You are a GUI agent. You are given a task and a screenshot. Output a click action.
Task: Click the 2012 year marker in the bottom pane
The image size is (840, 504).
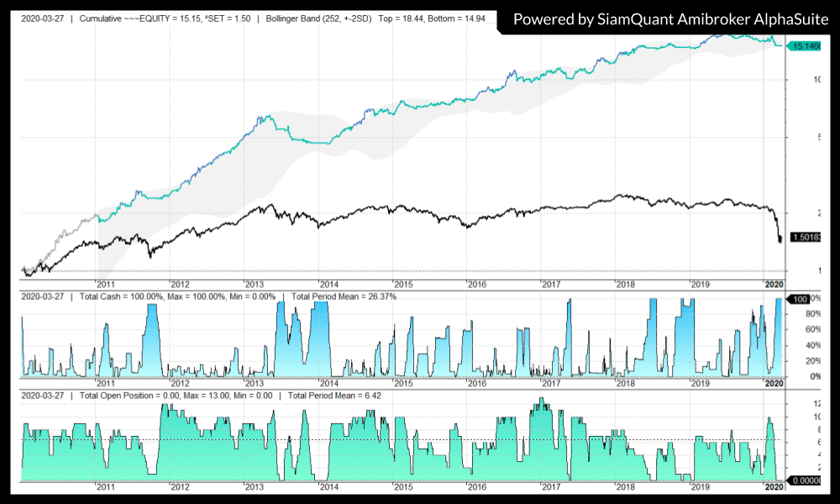coord(180,487)
